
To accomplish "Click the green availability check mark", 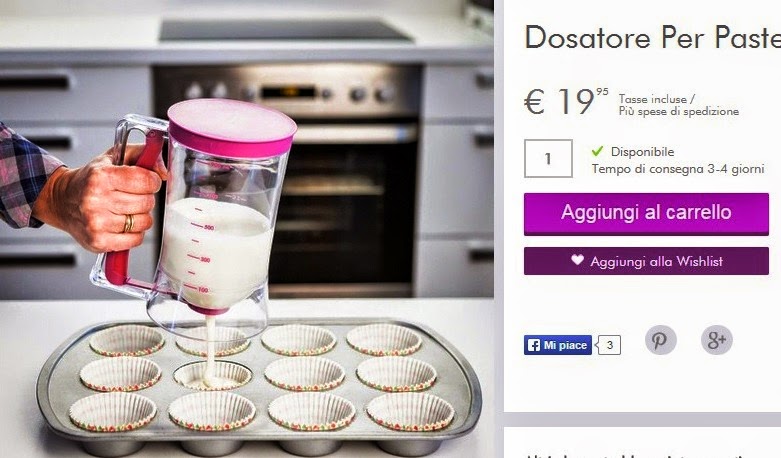I will (597, 151).
